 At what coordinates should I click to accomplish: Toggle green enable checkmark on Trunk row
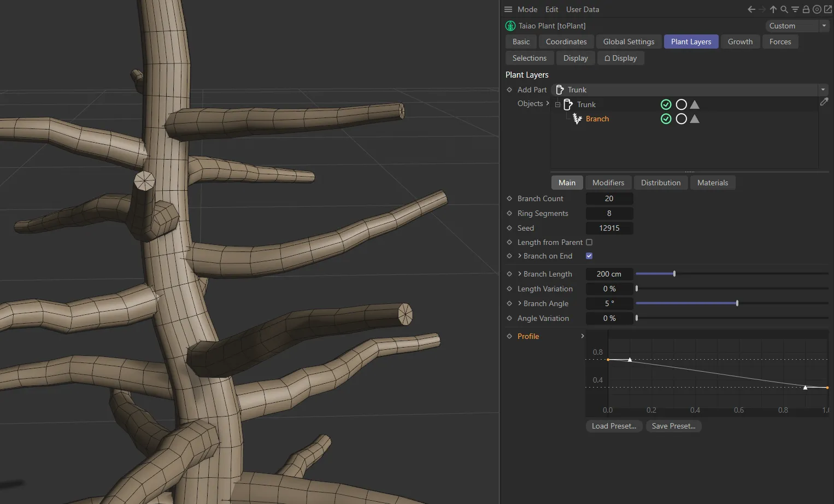pos(666,104)
